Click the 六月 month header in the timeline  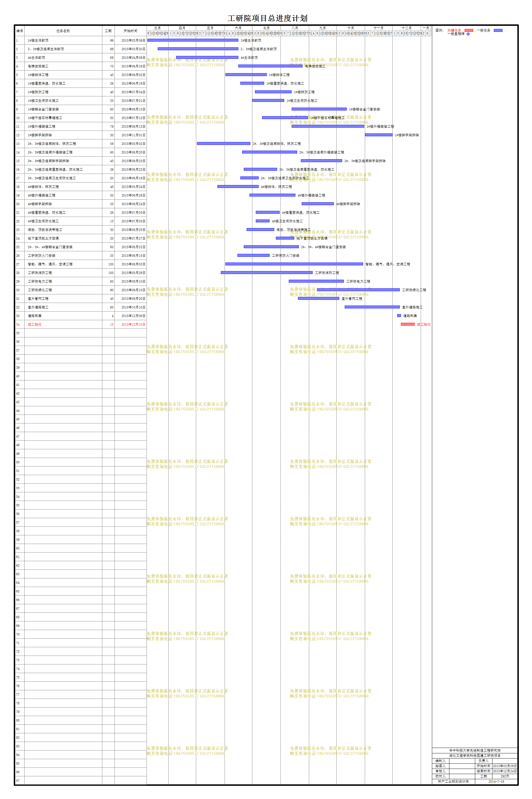(x=238, y=28)
